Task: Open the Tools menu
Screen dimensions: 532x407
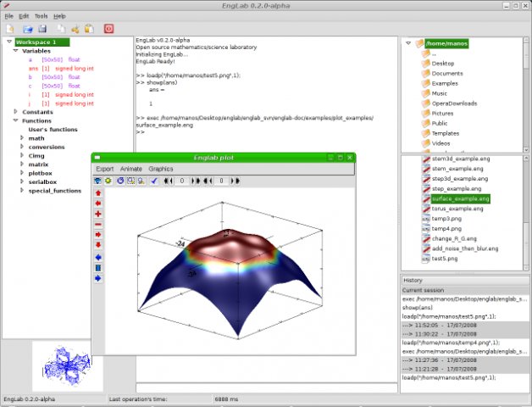Action: (41, 16)
